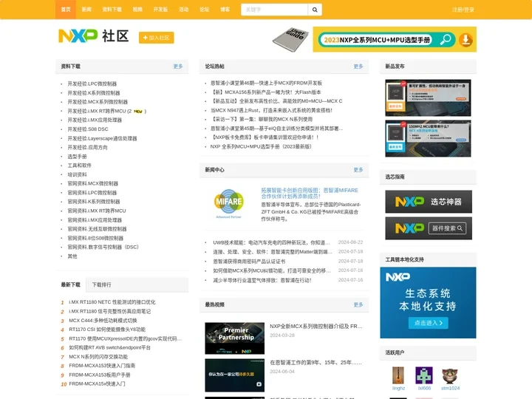Open the 150MHz MCU product banner
The image size is (532, 399).
pyautogui.click(x=428, y=138)
